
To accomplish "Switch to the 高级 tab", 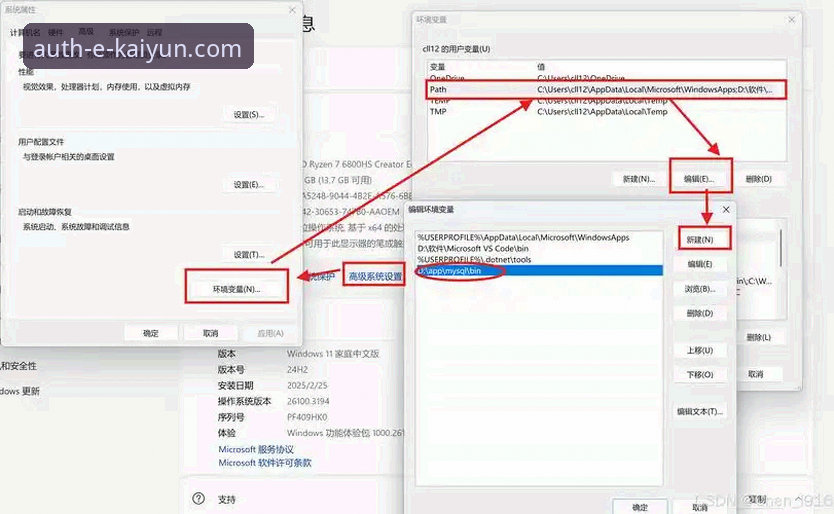I will 86,31.
